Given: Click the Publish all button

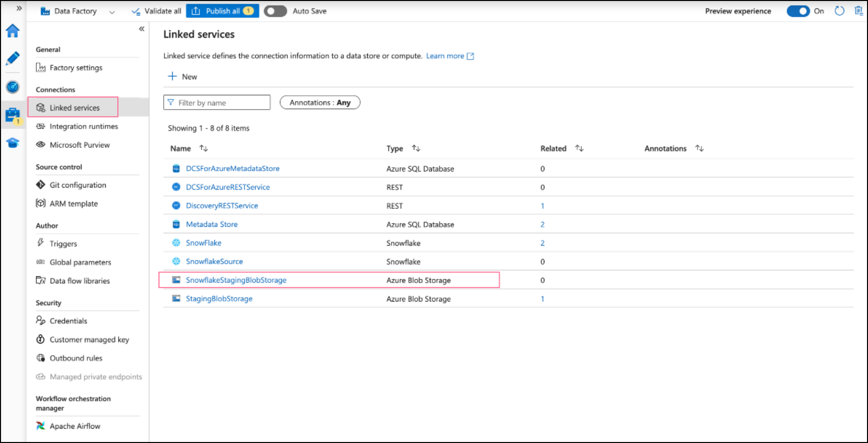Looking at the screenshot, I should point(222,11).
